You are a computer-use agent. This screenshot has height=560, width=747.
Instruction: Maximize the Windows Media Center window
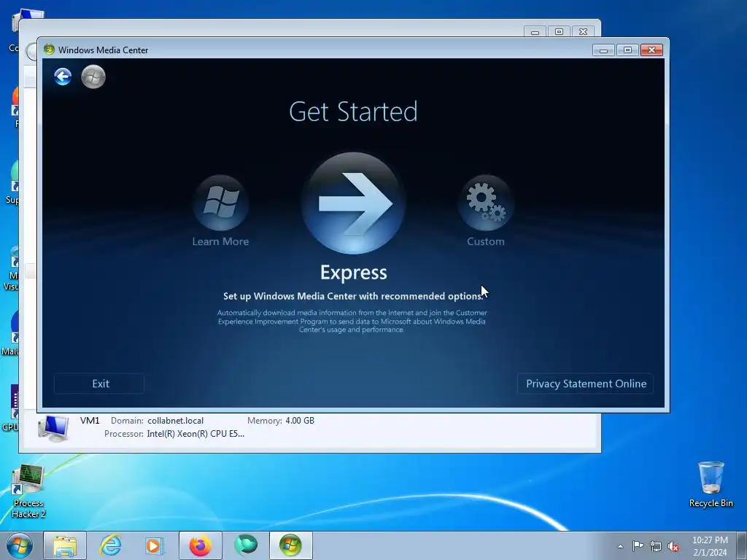click(627, 50)
